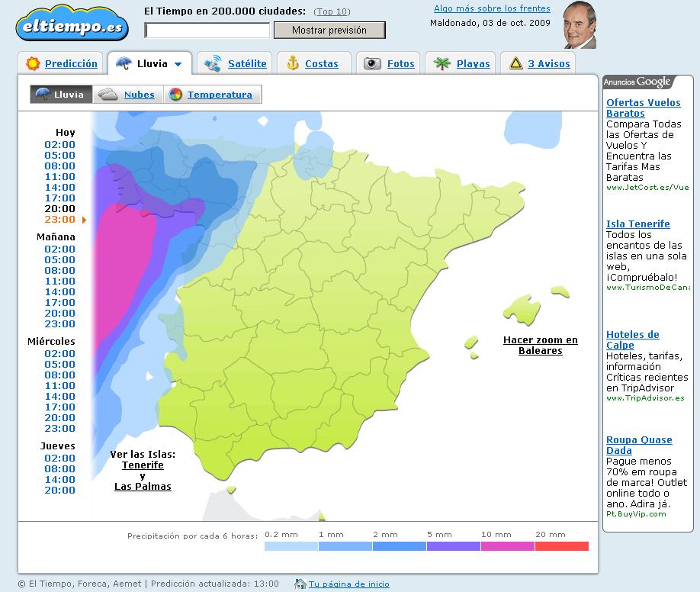This screenshot has width=700, height=592.
Task: Go to the Fotos tab
Action: click(401, 63)
